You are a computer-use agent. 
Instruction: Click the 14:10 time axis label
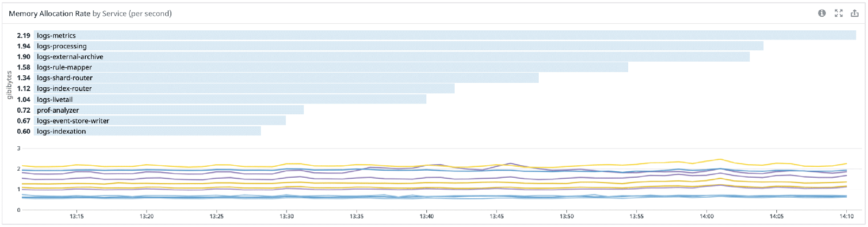[846, 216]
